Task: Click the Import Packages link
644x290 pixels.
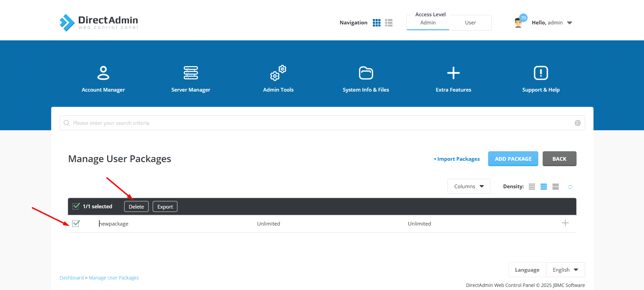Action: pyautogui.click(x=458, y=159)
